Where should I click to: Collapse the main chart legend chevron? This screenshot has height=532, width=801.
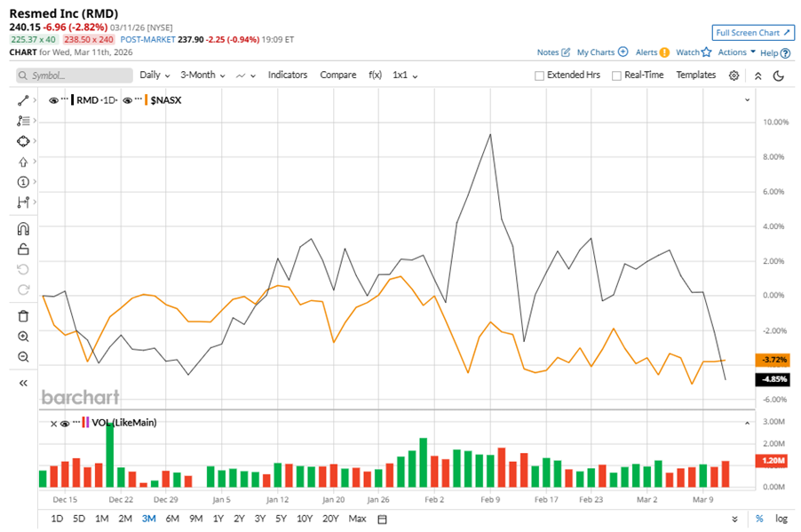tap(747, 100)
